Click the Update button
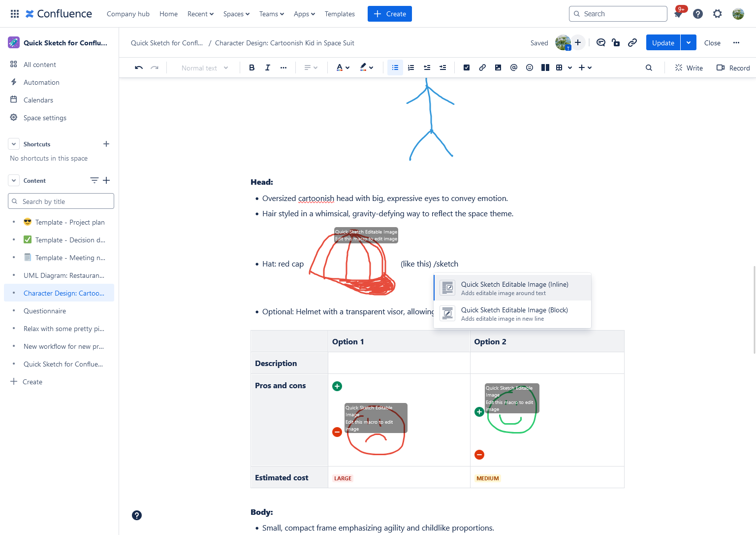This screenshot has width=756, height=535. [663, 43]
